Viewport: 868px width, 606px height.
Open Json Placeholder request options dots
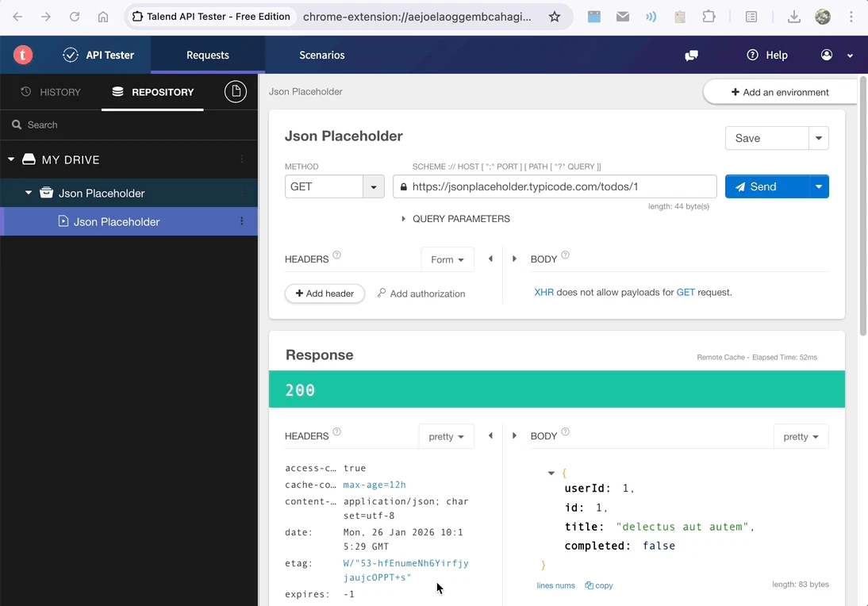242,221
